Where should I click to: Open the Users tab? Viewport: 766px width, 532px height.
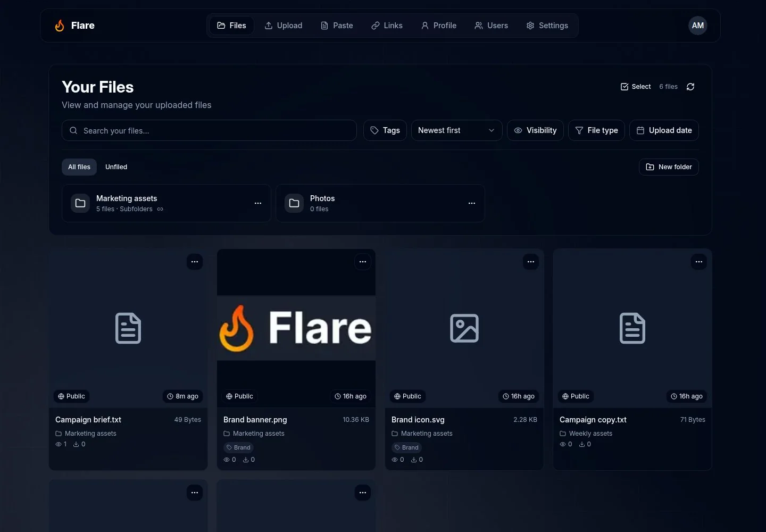click(492, 26)
